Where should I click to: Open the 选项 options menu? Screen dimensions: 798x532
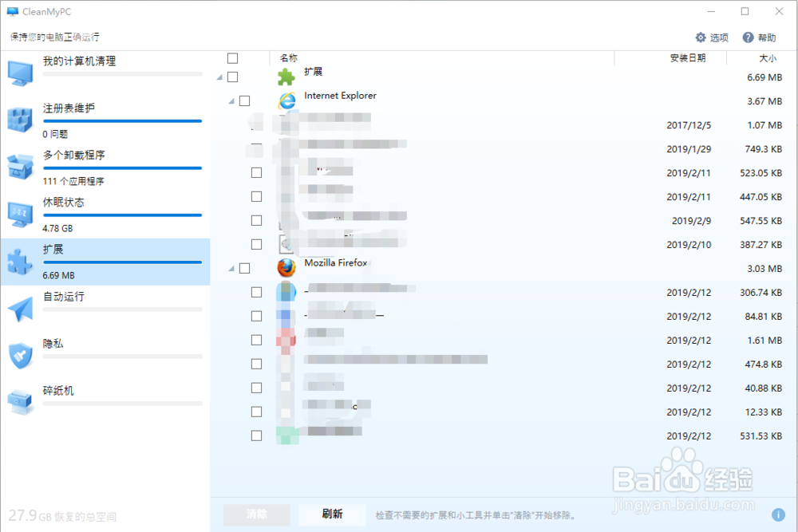[711, 37]
